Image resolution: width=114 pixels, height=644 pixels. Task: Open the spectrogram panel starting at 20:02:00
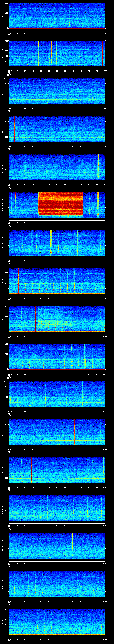(x=57, y=54)
